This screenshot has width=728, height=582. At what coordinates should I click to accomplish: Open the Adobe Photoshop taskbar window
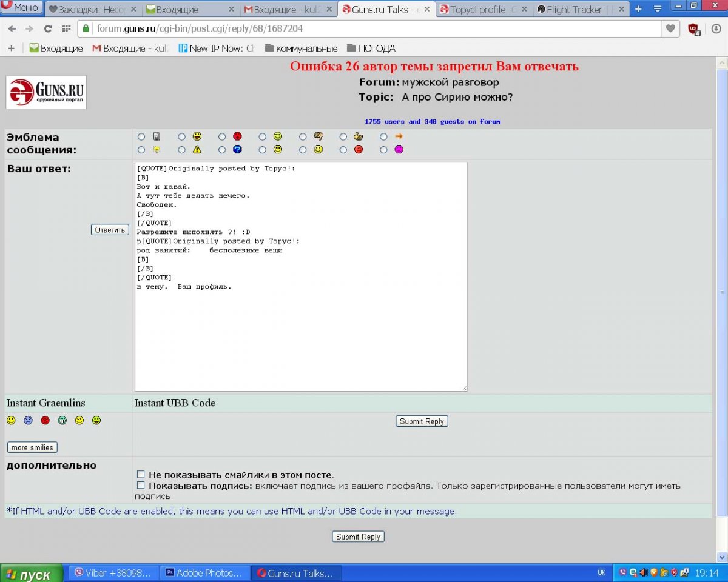point(206,573)
